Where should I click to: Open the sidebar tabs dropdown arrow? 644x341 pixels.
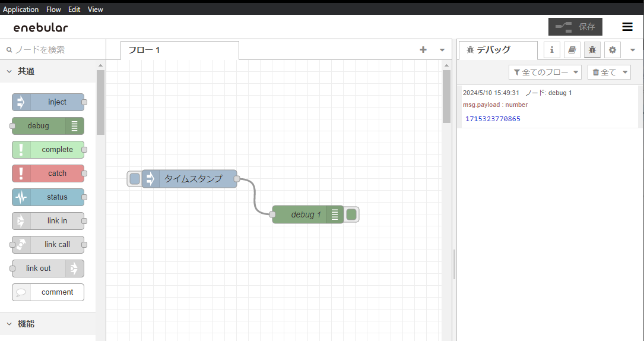click(x=633, y=50)
